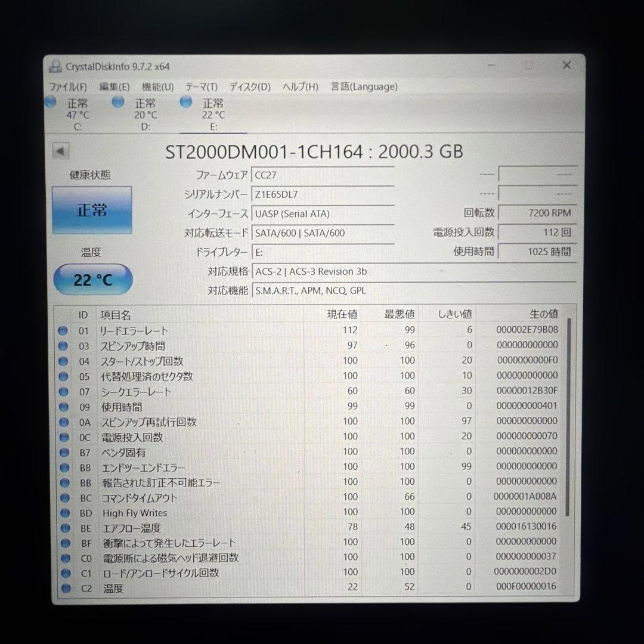Click raw value 000F00000016
The height and width of the screenshot is (644, 644).
coord(526,587)
